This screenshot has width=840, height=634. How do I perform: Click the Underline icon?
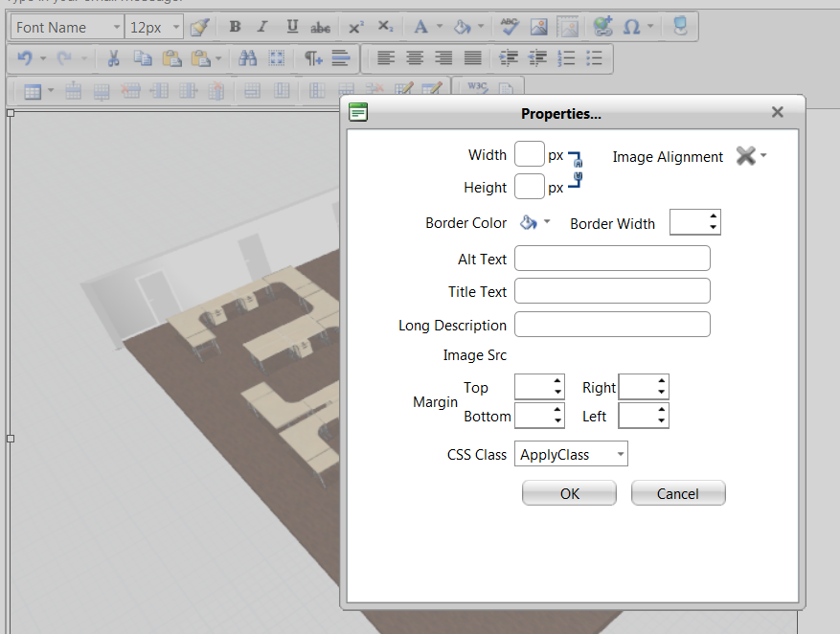292,27
